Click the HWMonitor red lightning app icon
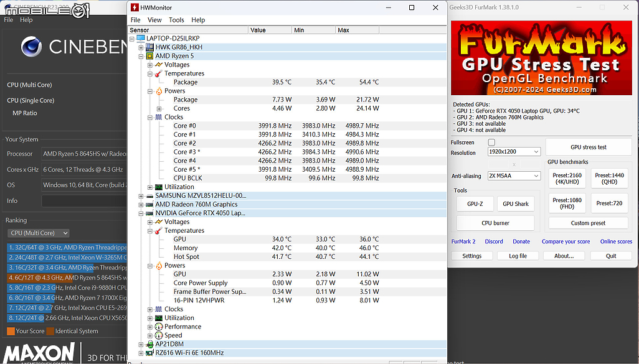The image size is (639, 364). 134,7
